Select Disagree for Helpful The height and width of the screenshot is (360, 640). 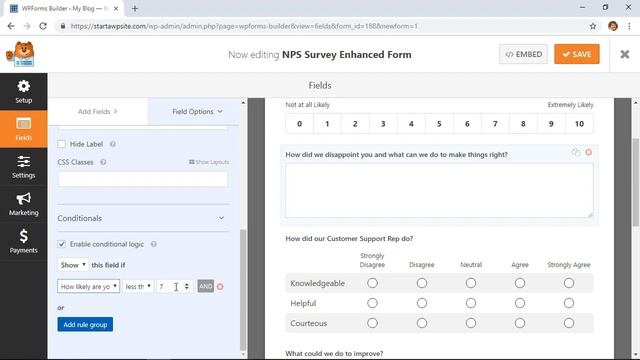coord(422,303)
